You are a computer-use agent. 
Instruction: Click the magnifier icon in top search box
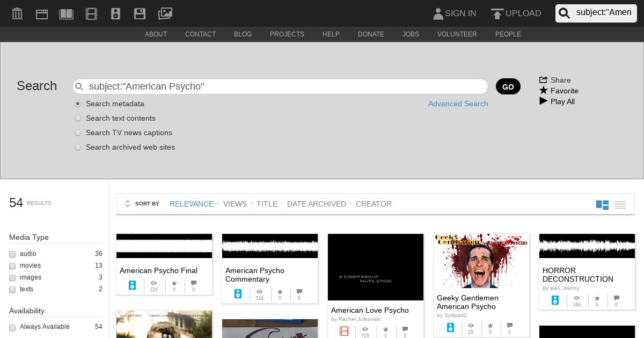(x=564, y=13)
